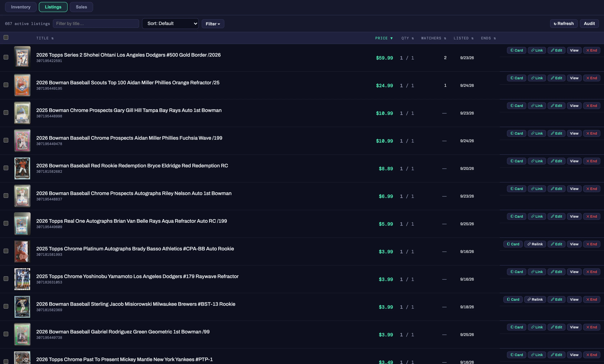This screenshot has height=364, width=604.
Task: End the Shohei Ohtani Gold Border listing
Action: point(591,50)
